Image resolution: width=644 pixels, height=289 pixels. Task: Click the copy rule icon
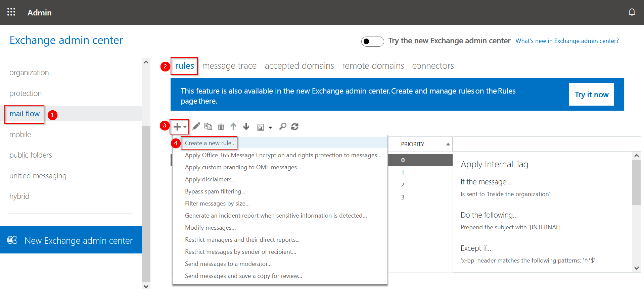click(208, 126)
